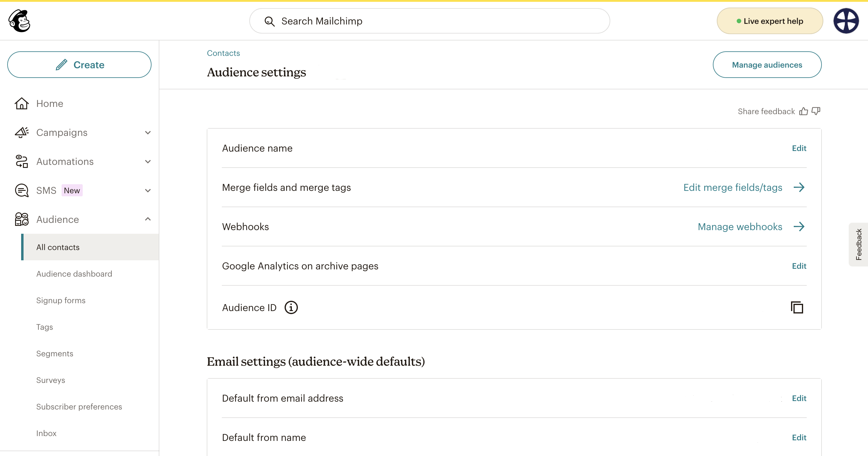Click the SMS chat bubble icon

(x=21, y=191)
